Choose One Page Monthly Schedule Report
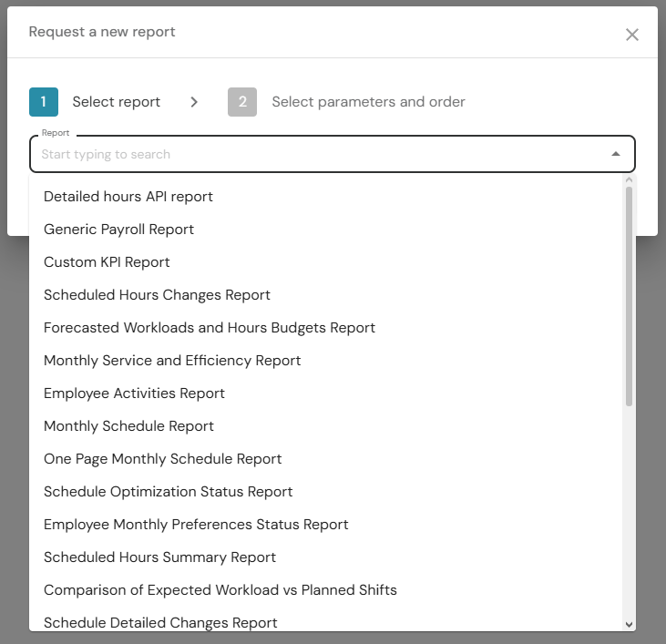 pos(163,458)
